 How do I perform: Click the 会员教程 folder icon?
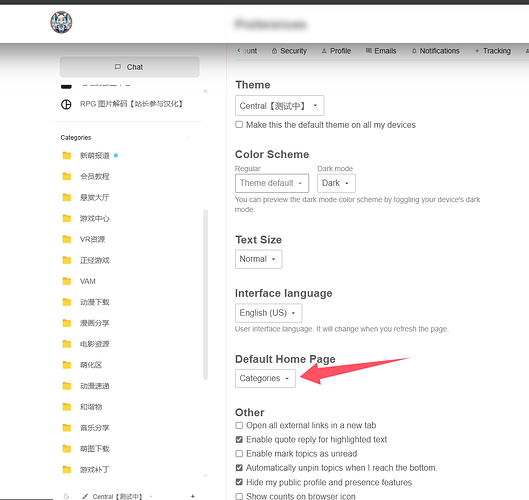pos(67,176)
